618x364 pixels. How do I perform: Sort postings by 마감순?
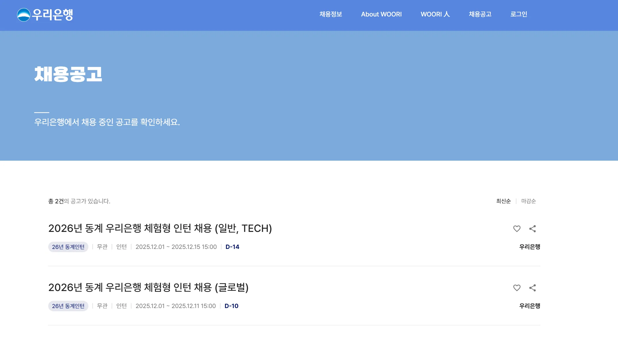pyautogui.click(x=528, y=201)
